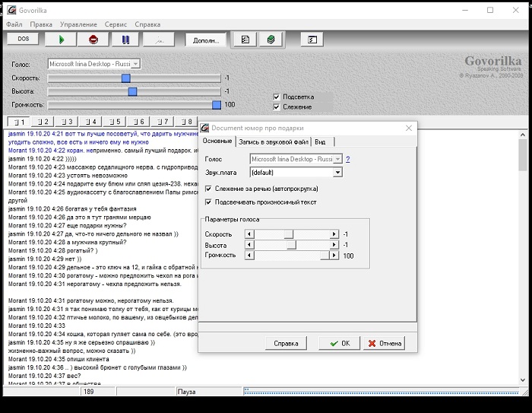Screen dimensions: 532x413
Task: Click line 'jasmin 19.10.20 4:26 богатая у тебя фантазия'
Action: (x=72, y=209)
